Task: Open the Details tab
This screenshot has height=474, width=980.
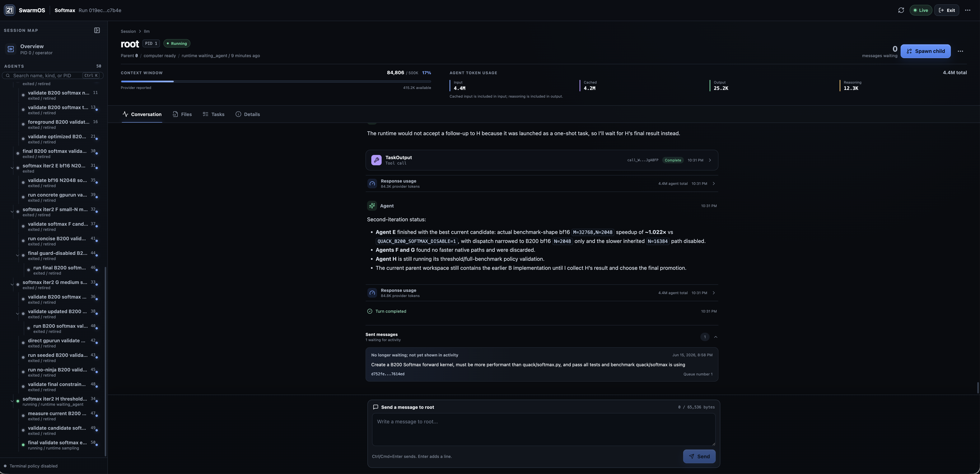Action: [248, 114]
